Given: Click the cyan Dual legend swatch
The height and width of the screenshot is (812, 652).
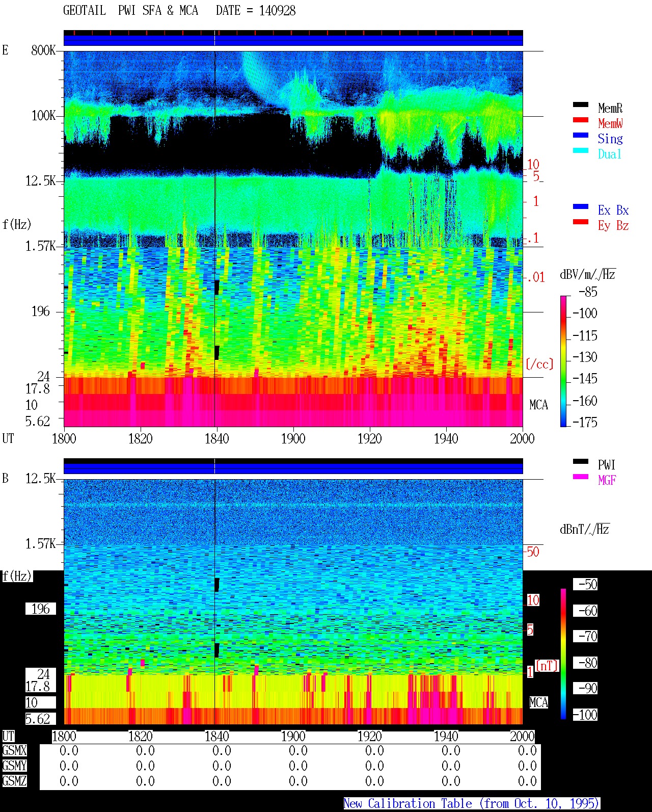Looking at the screenshot, I should coord(581,150).
